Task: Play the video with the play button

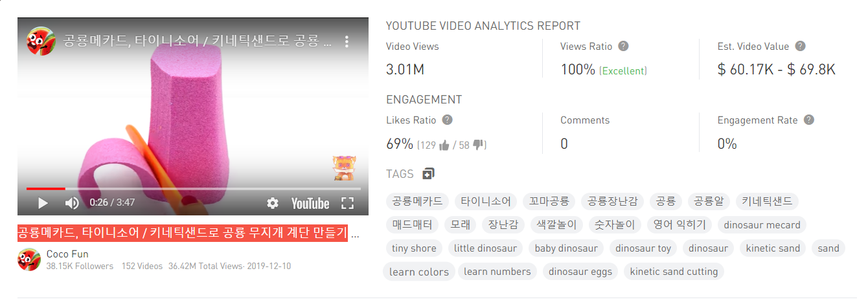Action: coord(43,203)
